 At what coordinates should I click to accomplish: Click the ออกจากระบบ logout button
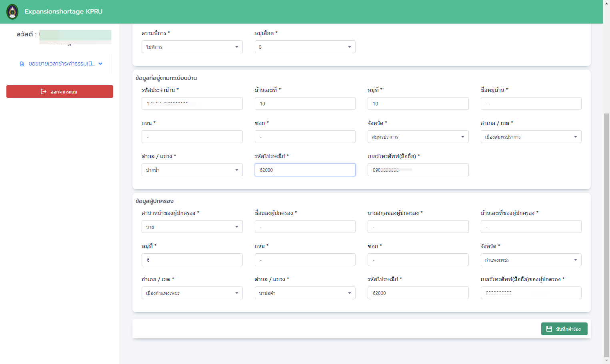(60, 91)
